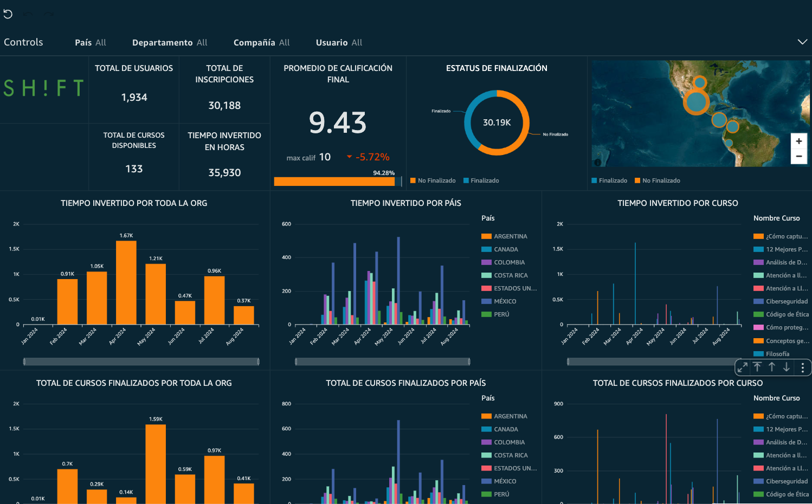Click the TIEMPO INVERTIDO POR PÁIS title
The height and width of the screenshot is (504, 812).
pyautogui.click(x=406, y=203)
